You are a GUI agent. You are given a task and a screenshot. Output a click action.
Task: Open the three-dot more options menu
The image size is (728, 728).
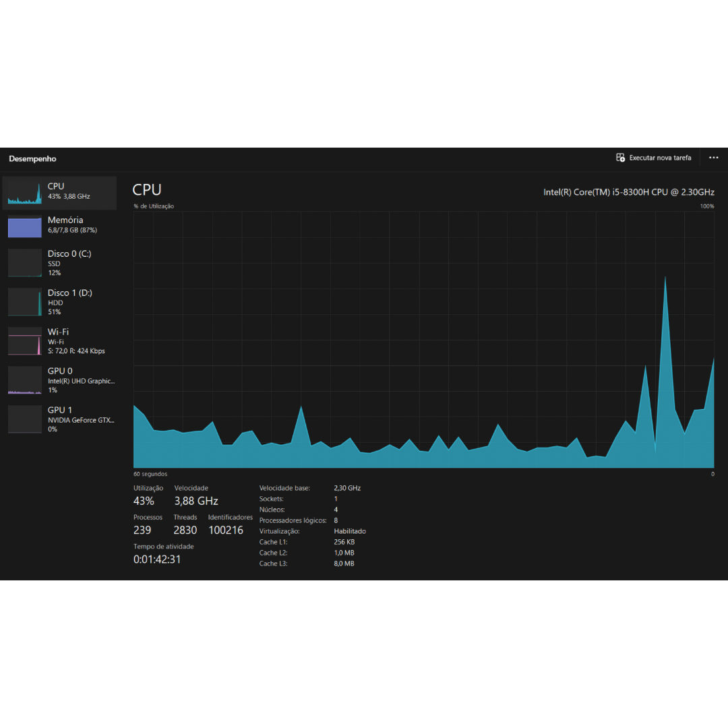point(713,158)
